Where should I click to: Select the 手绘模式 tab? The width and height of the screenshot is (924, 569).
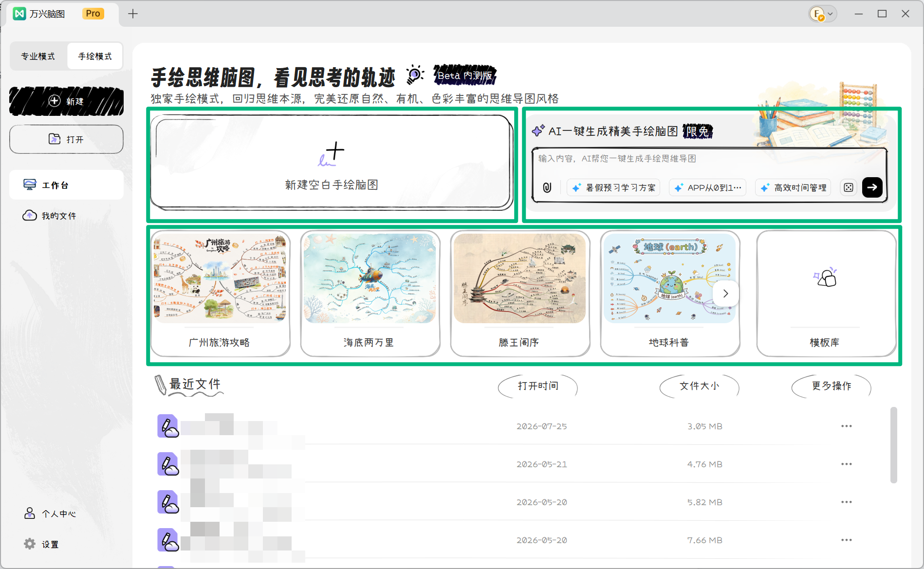(x=95, y=56)
